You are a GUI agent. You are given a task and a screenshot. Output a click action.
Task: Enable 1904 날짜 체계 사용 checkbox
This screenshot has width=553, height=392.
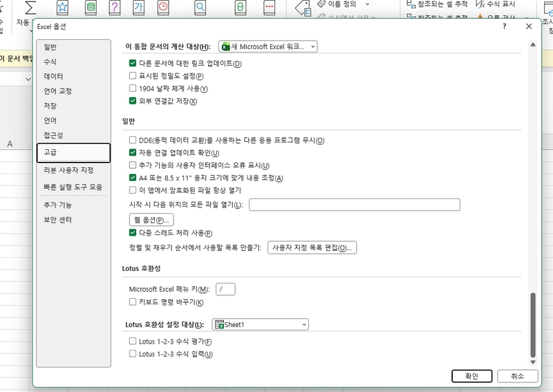[133, 88]
